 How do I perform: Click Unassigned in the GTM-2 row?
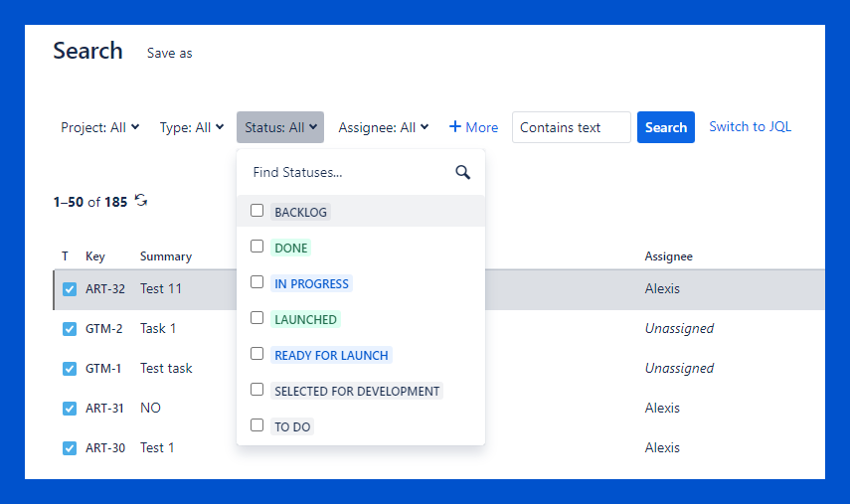click(679, 329)
